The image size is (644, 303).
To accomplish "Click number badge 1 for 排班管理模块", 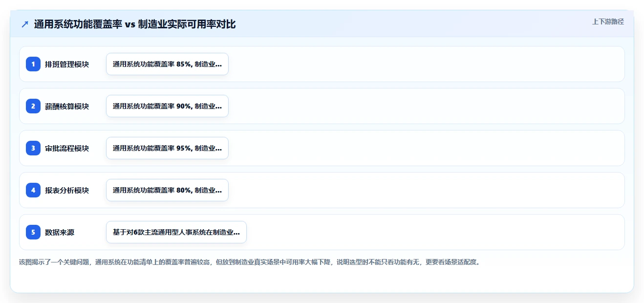I will (x=33, y=64).
